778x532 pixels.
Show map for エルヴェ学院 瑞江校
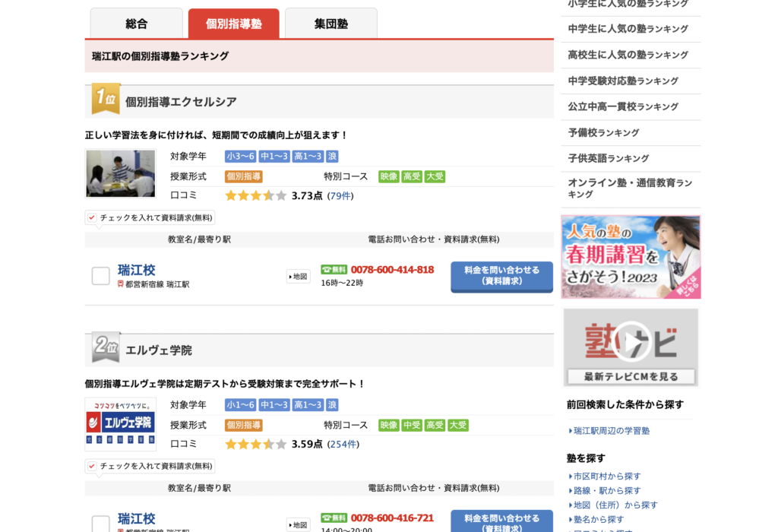pos(298,525)
